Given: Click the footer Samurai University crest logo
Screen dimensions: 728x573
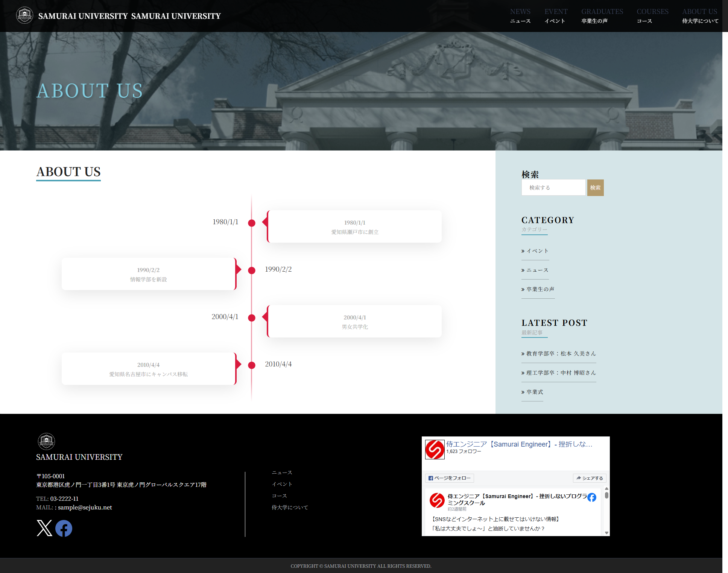Looking at the screenshot, I should click(x=47, y=441).
